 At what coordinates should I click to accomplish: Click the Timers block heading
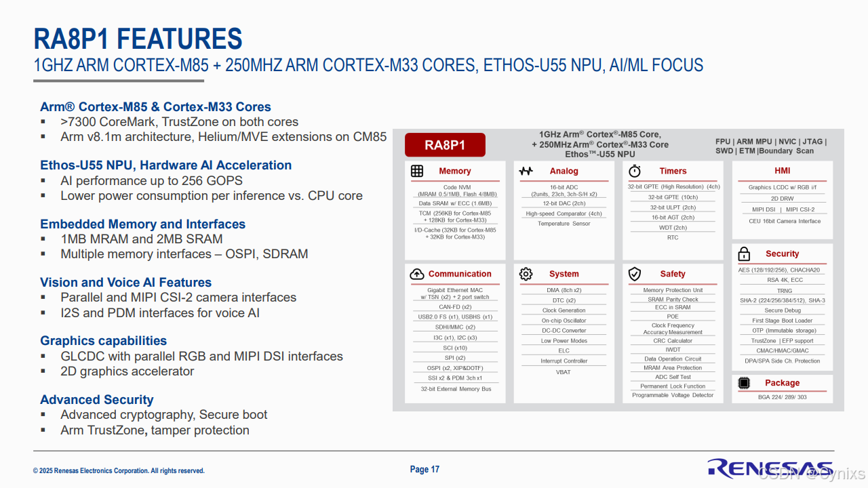[x=673, y=171]
